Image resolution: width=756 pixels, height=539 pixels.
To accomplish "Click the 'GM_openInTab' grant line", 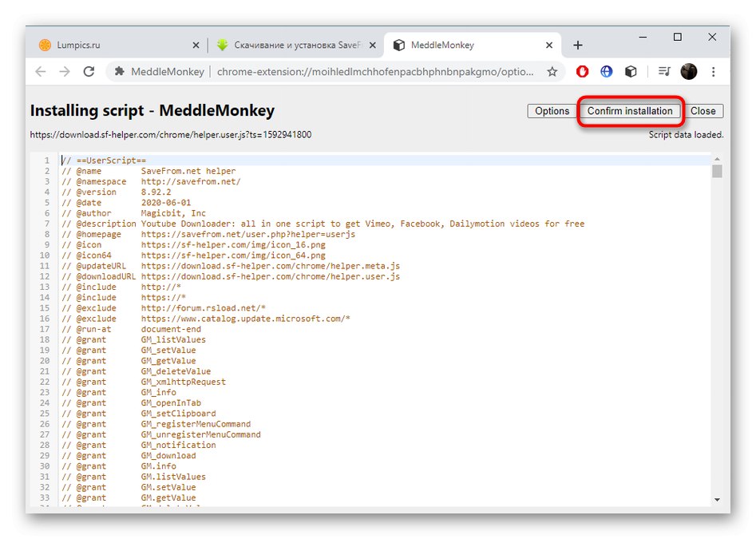I will tap(131, 403).
